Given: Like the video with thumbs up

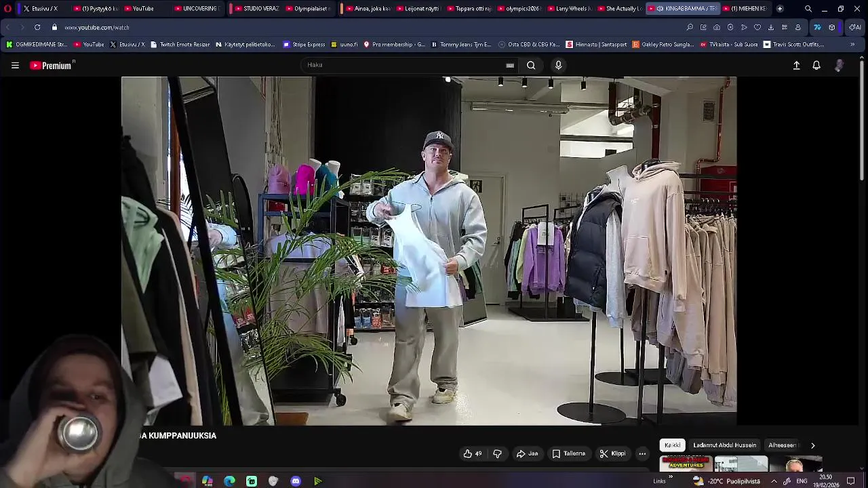Looking at the screenshot, I should pos(472,453).
